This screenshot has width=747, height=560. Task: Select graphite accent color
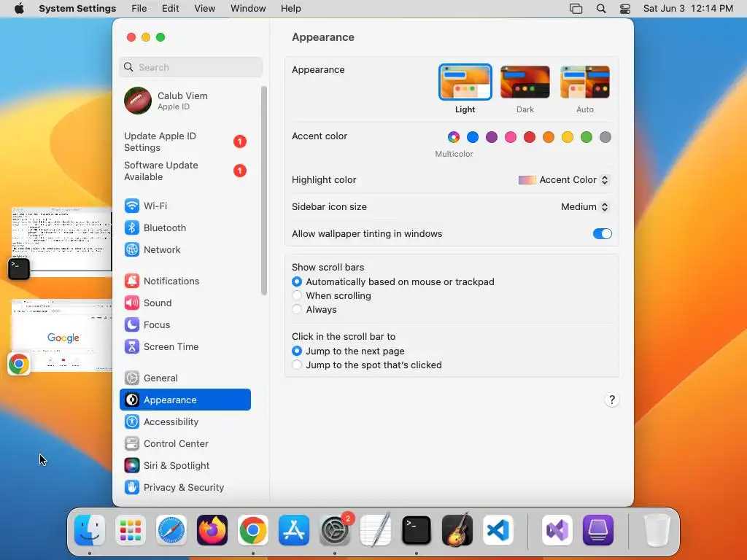coord(605,137)
